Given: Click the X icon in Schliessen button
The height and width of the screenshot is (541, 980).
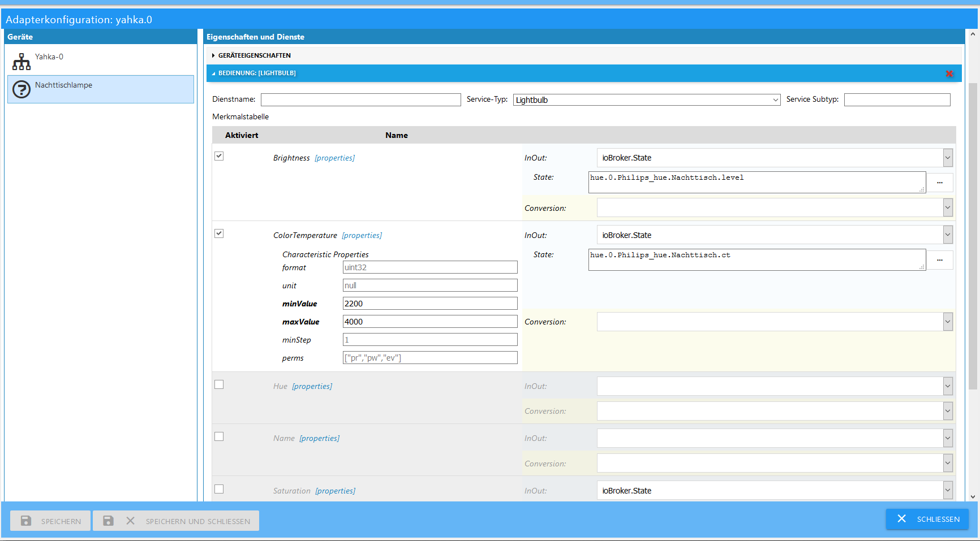Looking at the screenshot, I should pyautogui.click(x=902, y=518).
